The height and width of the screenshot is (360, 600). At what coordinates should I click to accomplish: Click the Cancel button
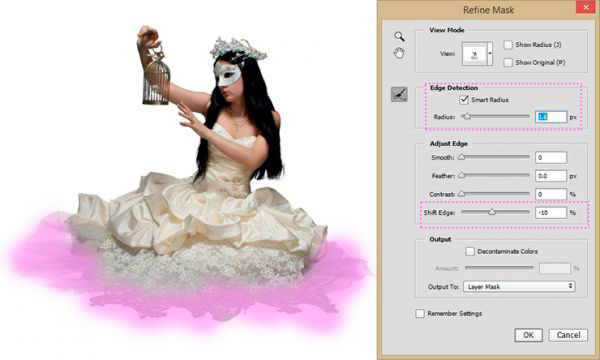point(568,335)
